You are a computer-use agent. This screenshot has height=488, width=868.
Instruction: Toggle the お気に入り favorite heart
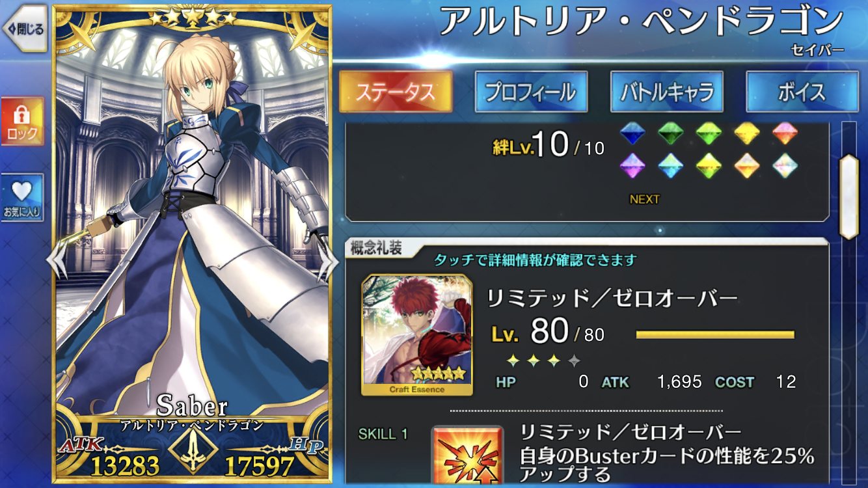(23, 197)
